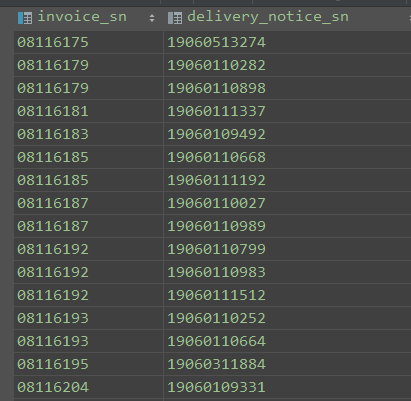Screen dimensions: 411x401
Task: Click delivery notice cell 19060110898
Action: tap(287, 88)
